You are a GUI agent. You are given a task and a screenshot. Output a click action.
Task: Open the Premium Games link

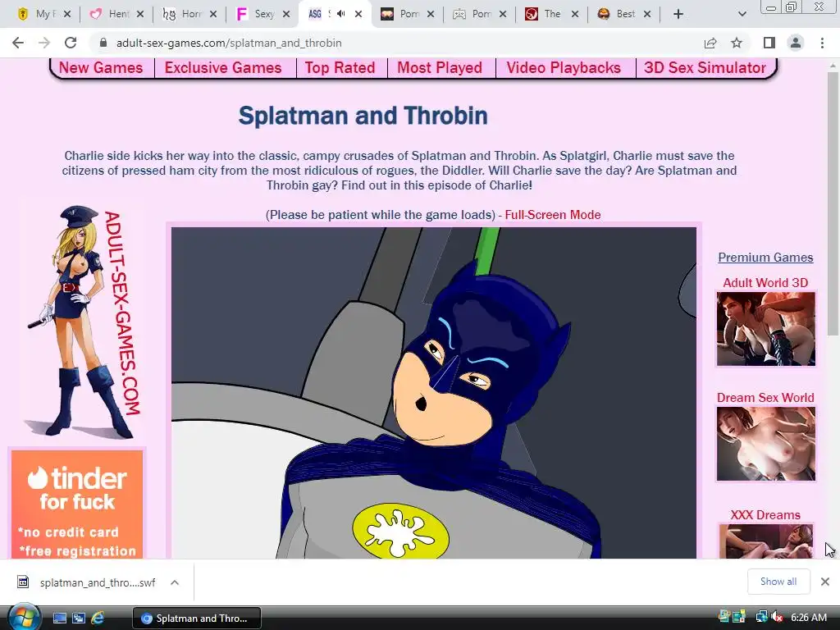tap(765, 258)
